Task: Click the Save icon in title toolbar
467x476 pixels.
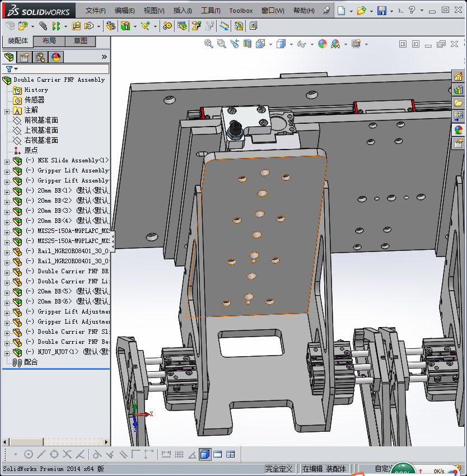Action: [x=382, y=11]
